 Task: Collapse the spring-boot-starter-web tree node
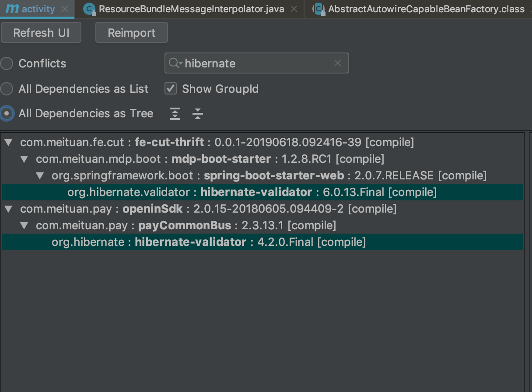click(40, 175)
